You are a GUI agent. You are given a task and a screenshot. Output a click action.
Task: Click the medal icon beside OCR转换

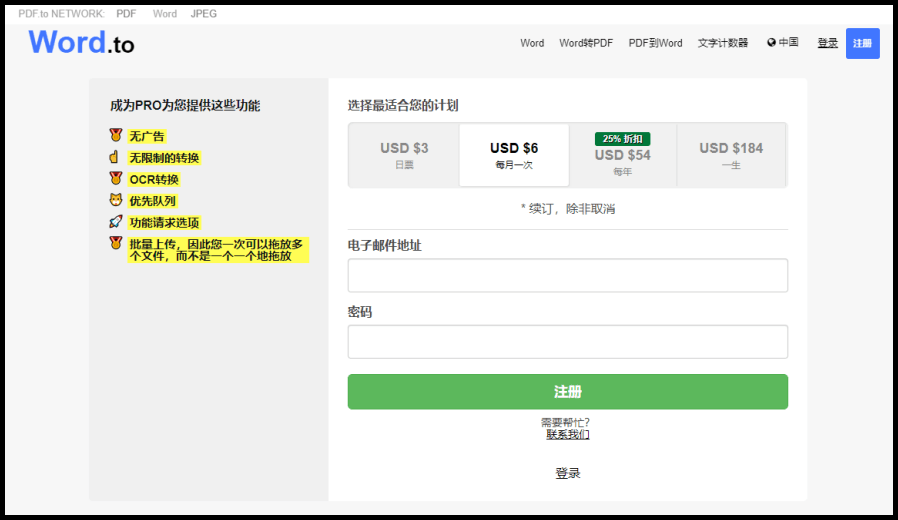pos(116,178)
